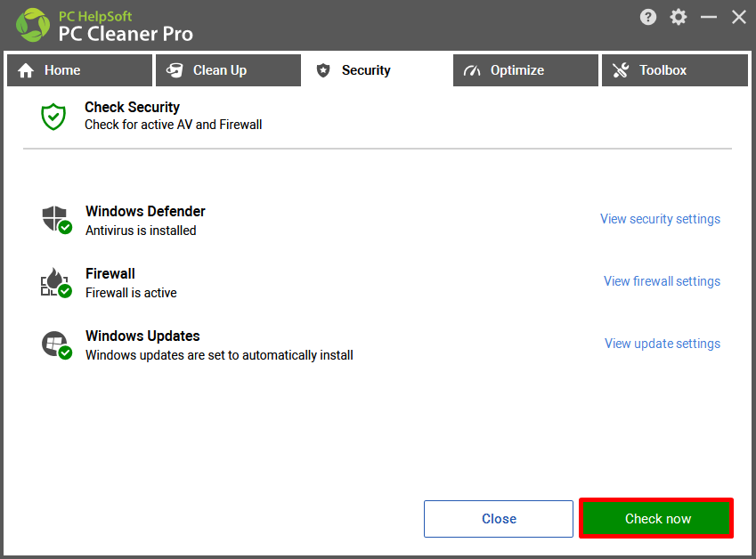The image size is (756, 559).
Task: Click the Toolbox wrench icon
Action: 621,70
